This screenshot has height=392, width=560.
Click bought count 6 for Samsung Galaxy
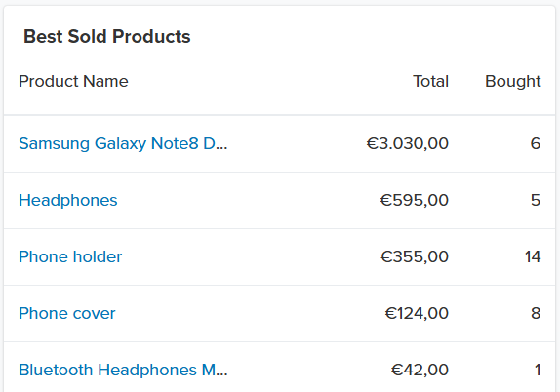click(536, 143)
